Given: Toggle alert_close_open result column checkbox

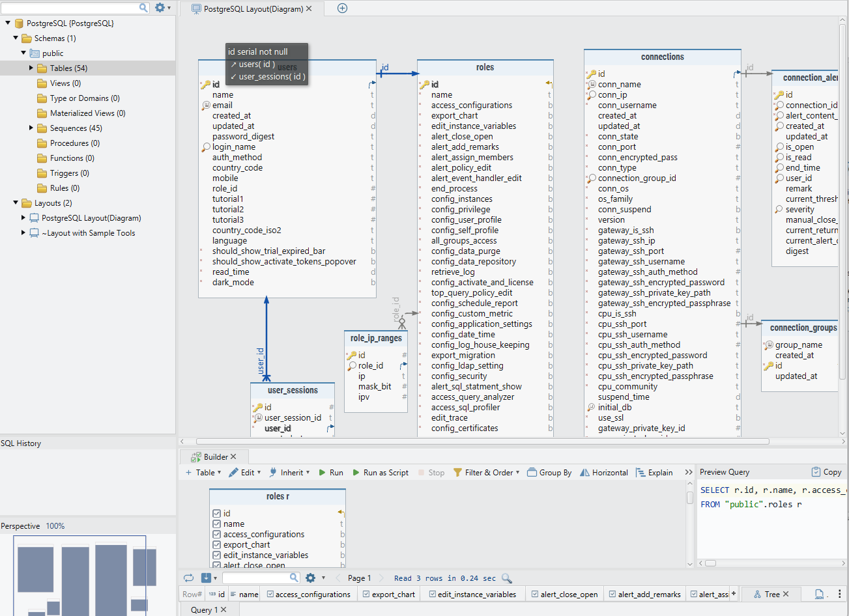Looking at the screenshot, I should coord(534,595).
